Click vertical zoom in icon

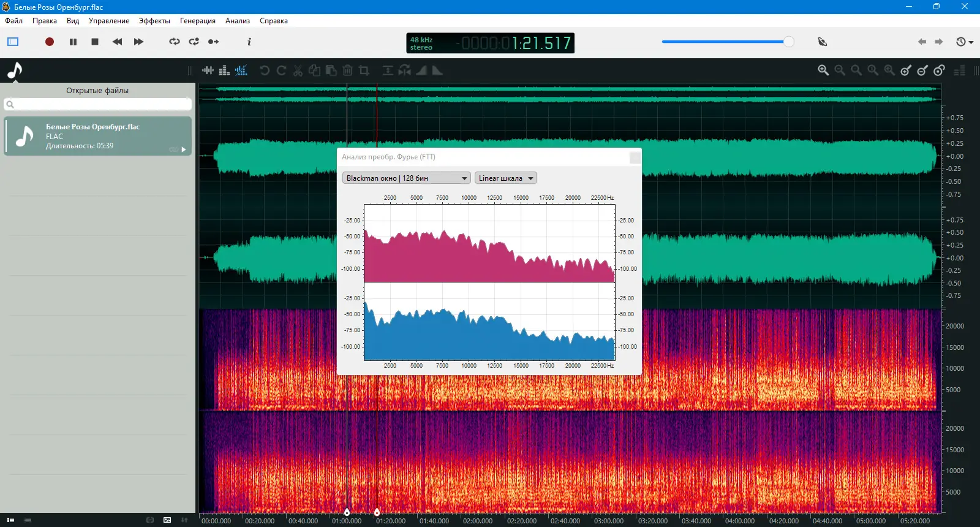[x=906, y=70]
